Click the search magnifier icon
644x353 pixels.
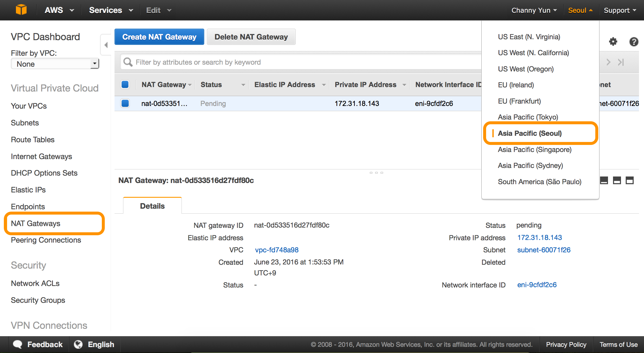(128, 62)
